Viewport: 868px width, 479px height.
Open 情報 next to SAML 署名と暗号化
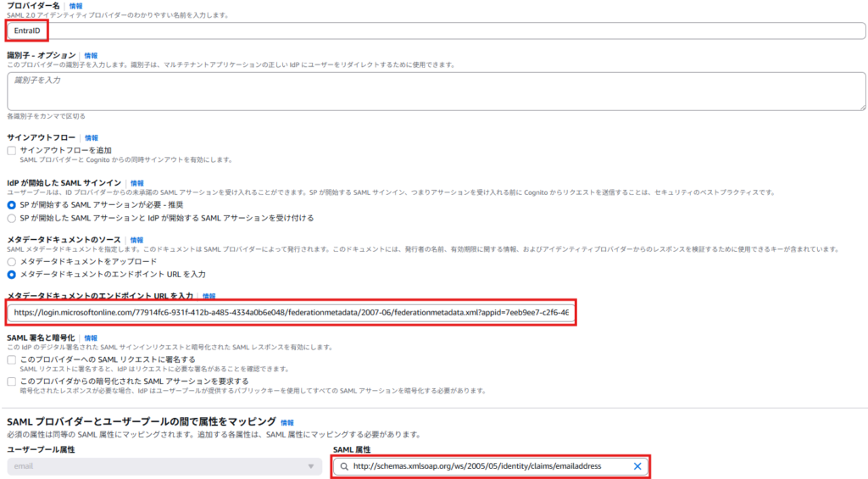click(x=91, y=337)
